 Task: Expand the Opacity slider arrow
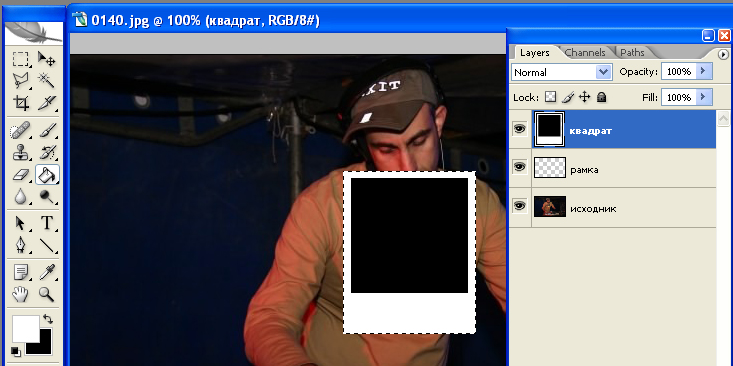(x=704, y=72)
